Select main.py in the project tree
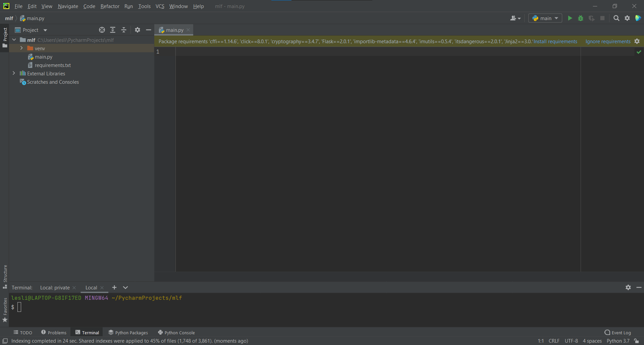The image size is (644, 345). [44, 57]
